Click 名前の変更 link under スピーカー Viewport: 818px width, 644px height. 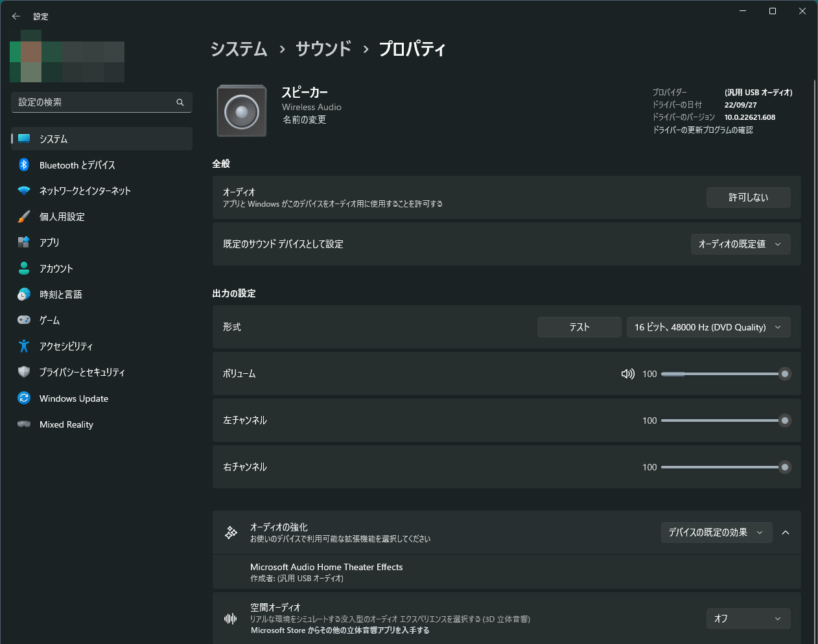(304, 120)
